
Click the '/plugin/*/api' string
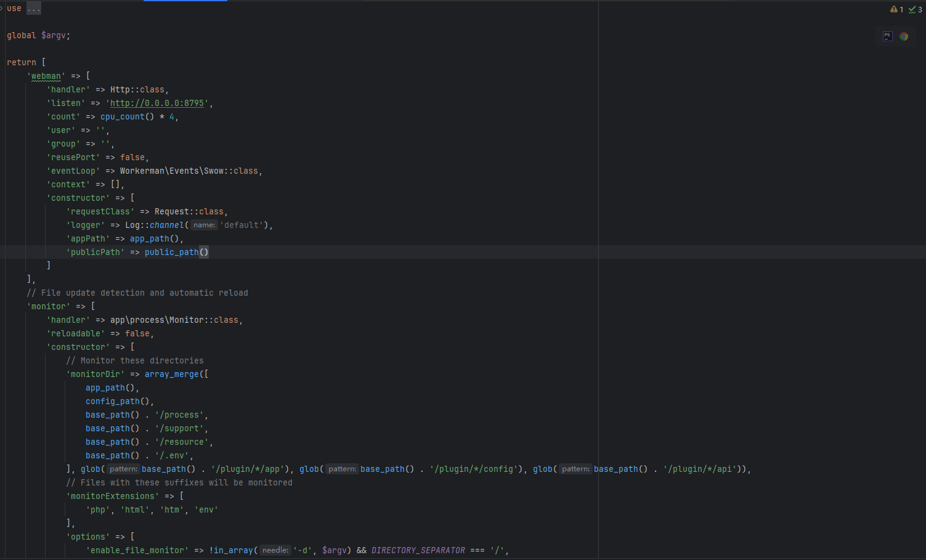coord(700,469)
